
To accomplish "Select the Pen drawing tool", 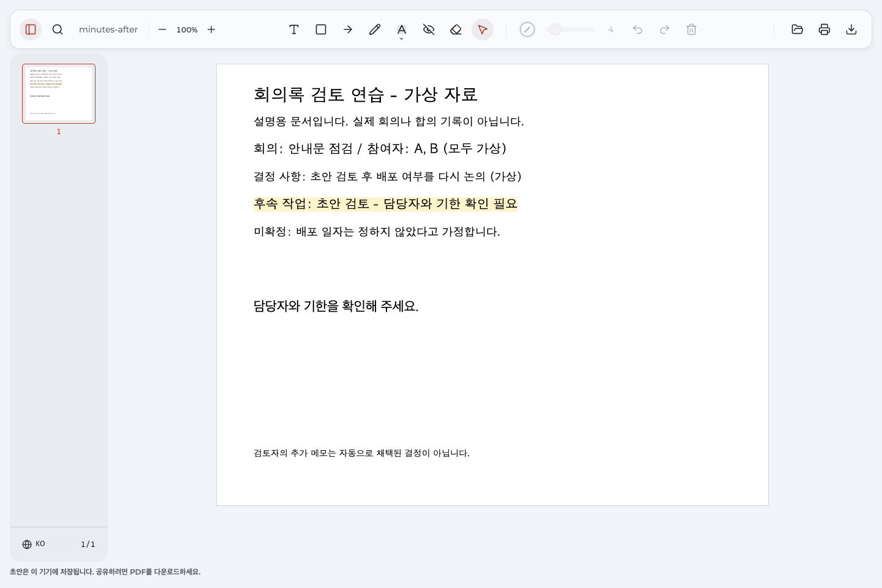I will click(375, 29).
